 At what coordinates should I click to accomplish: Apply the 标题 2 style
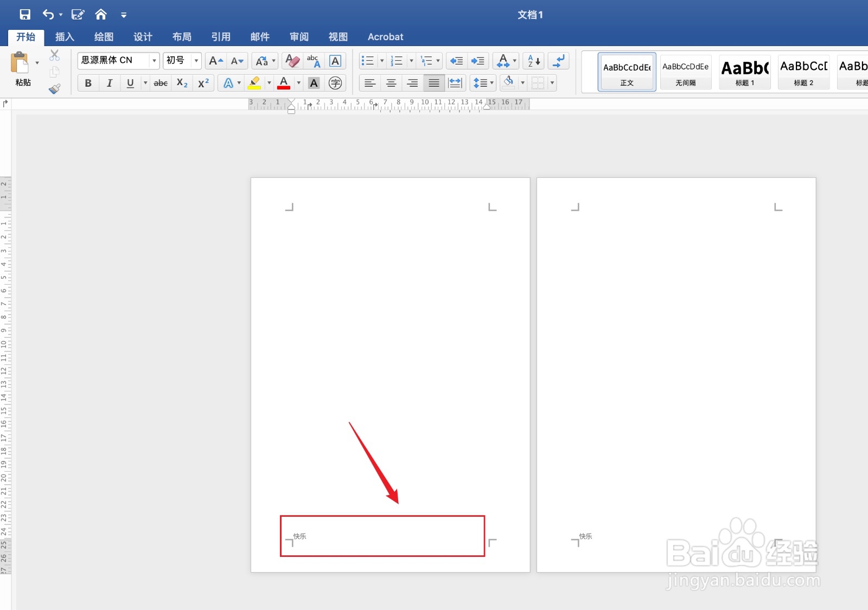pos(803,72)
